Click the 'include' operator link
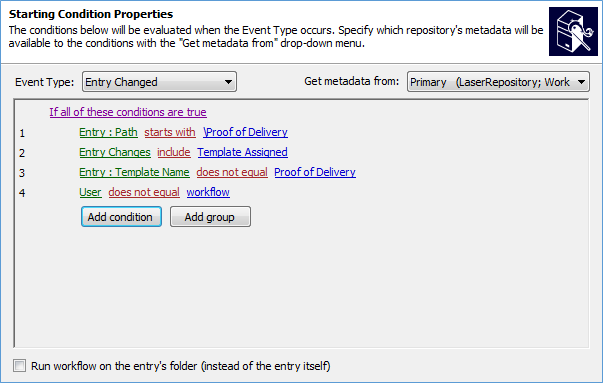 174,152
